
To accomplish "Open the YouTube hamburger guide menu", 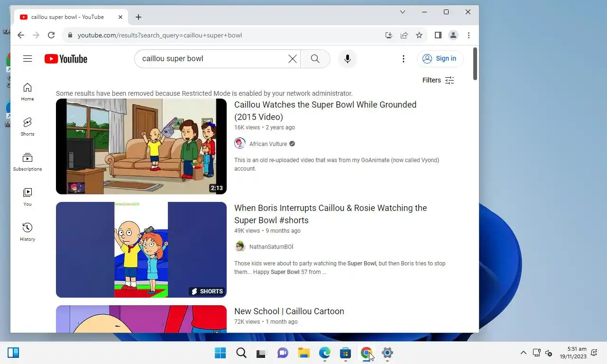I will tap(28, 59).
